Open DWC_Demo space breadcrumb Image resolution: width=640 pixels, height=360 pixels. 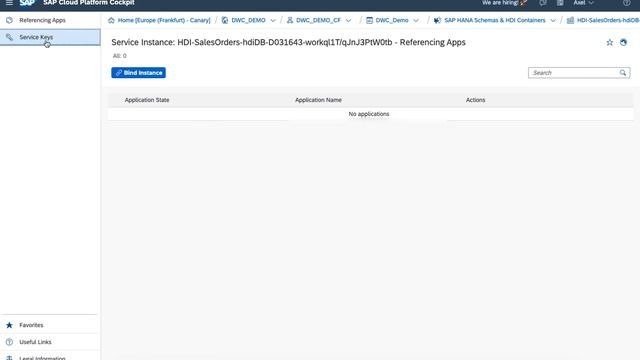click(x=392, y=20)
